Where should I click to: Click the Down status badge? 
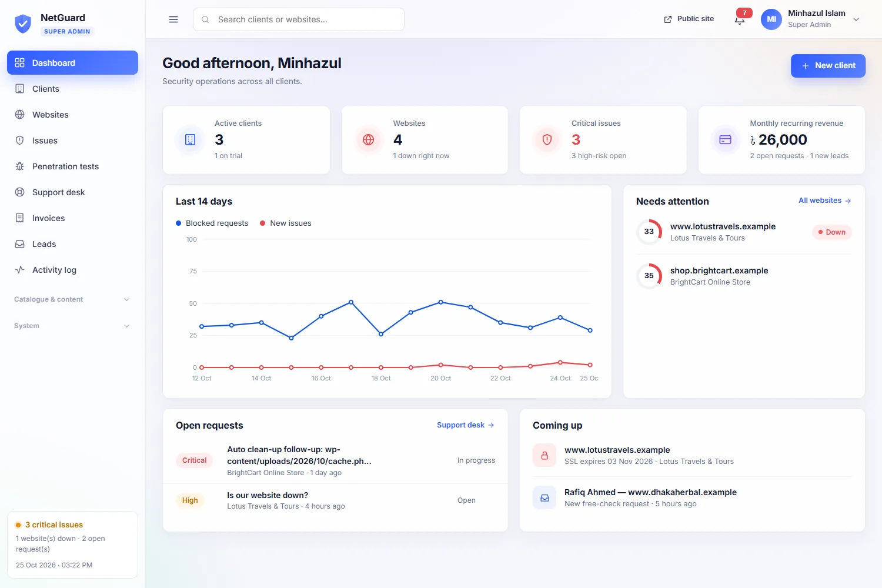[x=832, y=232]
